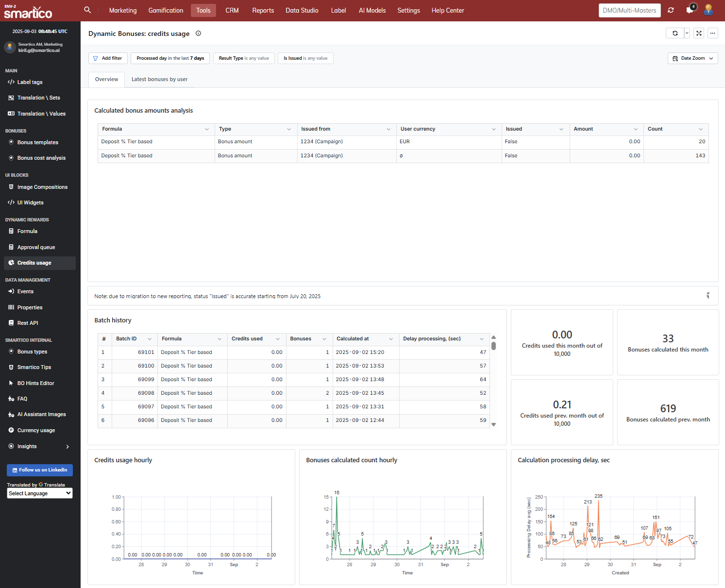
Task: Click the Add filter button
Action: tap(108, 58)
